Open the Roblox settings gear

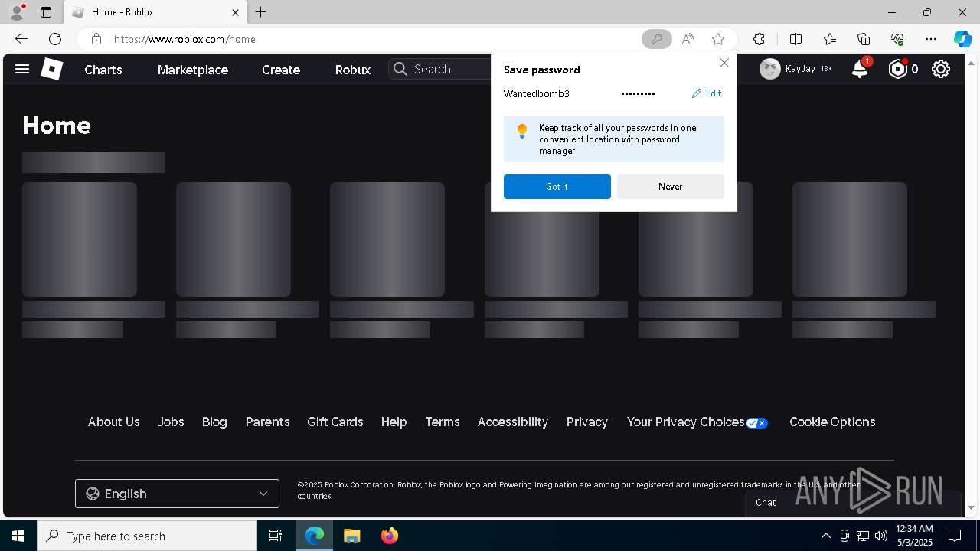(941, 69)
